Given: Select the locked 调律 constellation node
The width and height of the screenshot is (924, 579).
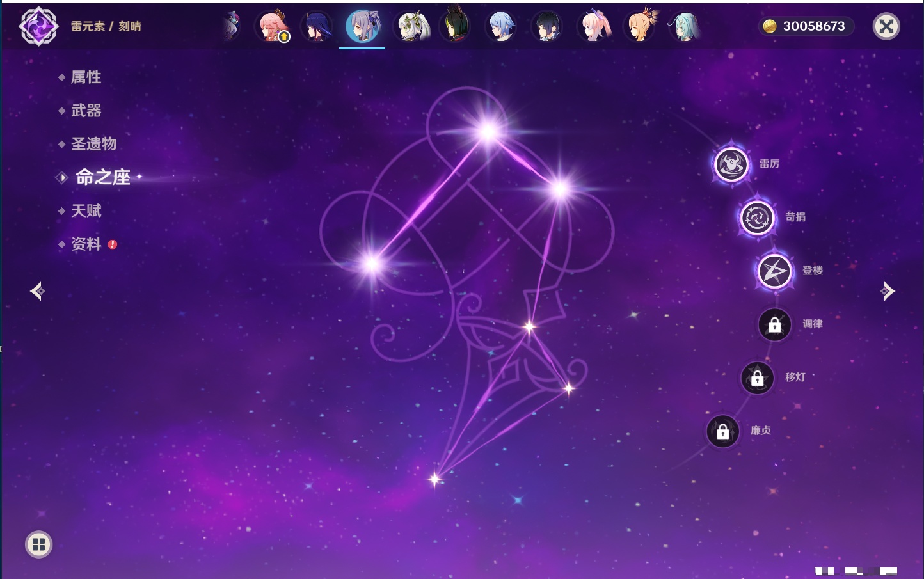Looking at the screenshot, I should pos(775,325).
